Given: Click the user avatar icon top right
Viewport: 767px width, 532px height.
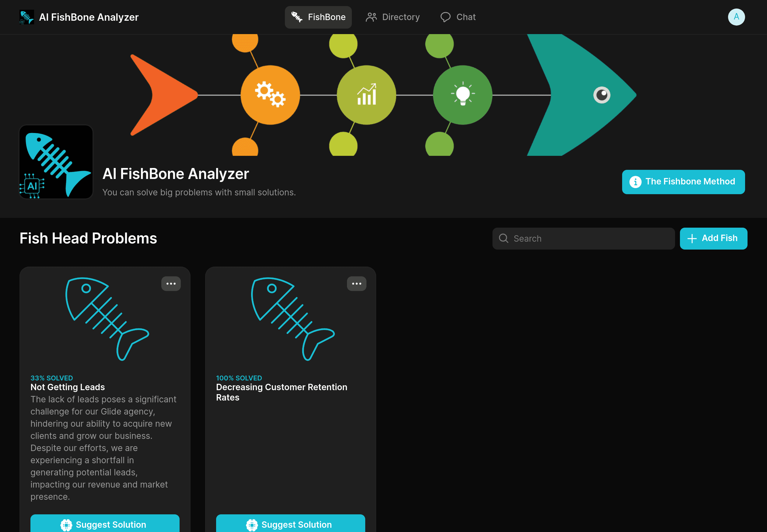Looking at the screenshot, I should tap(737, 17).
